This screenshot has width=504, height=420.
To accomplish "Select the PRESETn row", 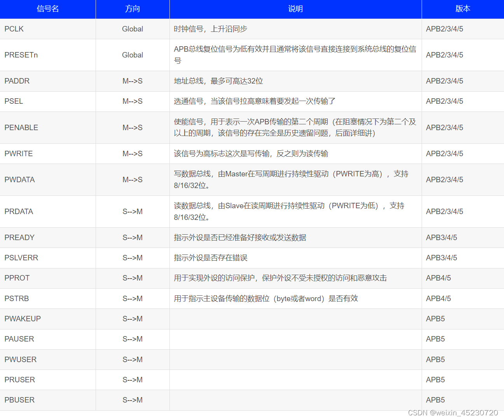I will [x=21, y=55].
